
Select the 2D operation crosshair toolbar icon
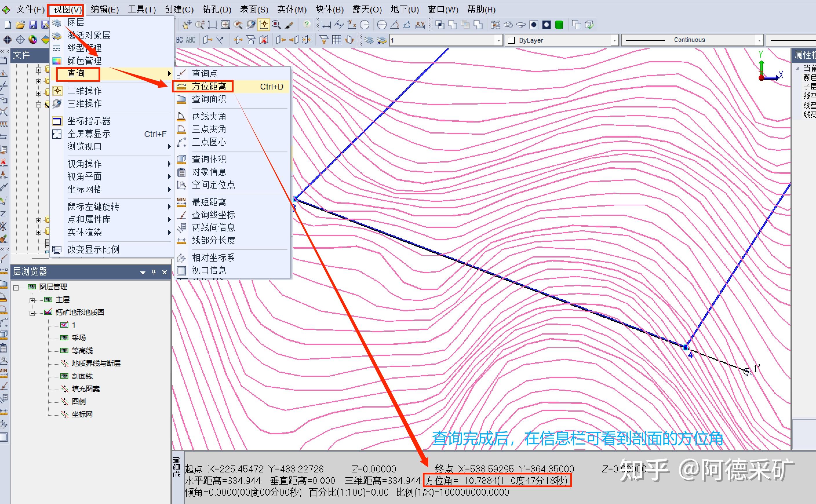click(264, 25)
